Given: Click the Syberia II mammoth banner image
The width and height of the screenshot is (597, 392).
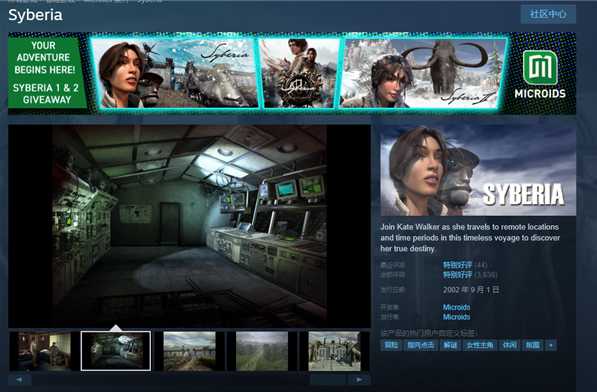Looking at the screenshot, I should (423, 73).
